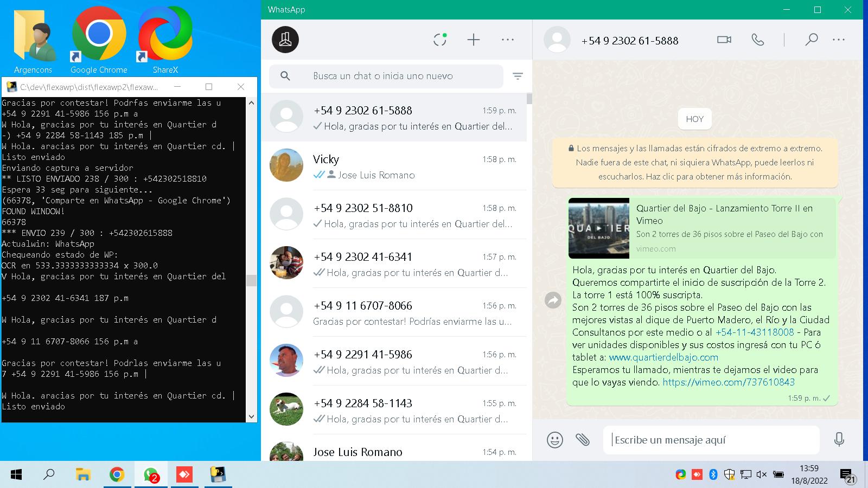Click the Bluetooth tray icon
This screenshot has width=868, height=488.
pos(713,474)
